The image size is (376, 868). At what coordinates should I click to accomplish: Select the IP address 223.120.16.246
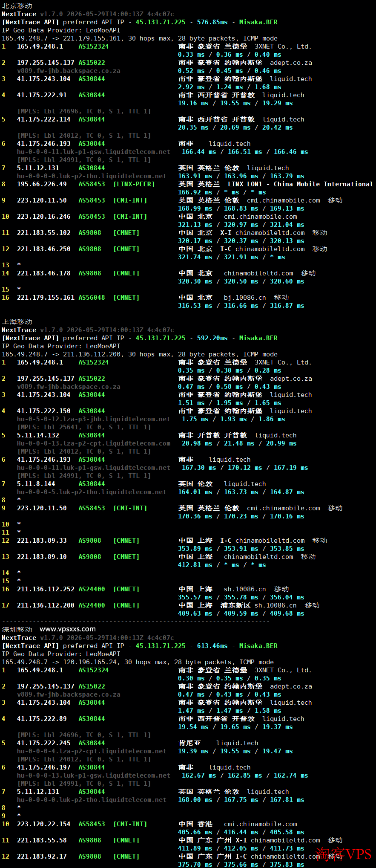[44, 217]
